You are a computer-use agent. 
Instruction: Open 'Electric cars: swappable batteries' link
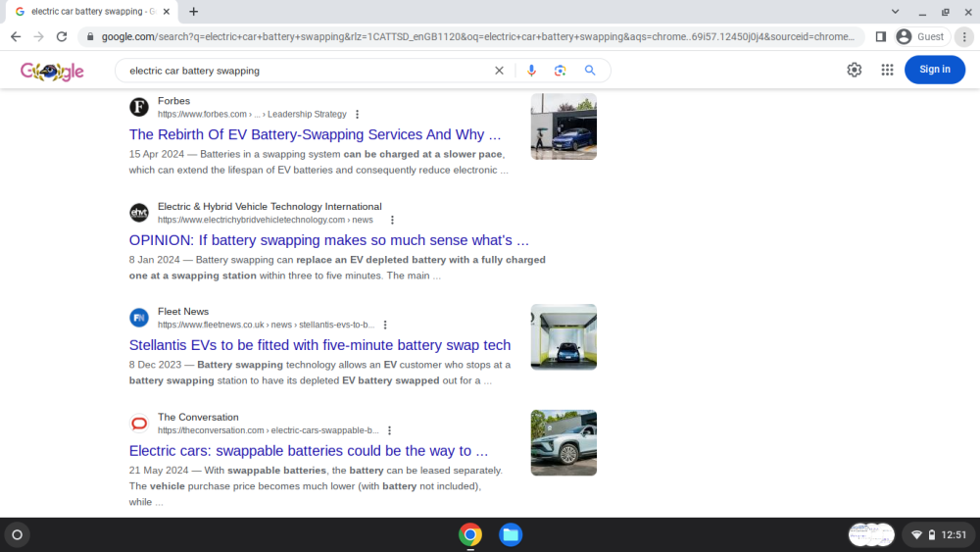[309, 451]
